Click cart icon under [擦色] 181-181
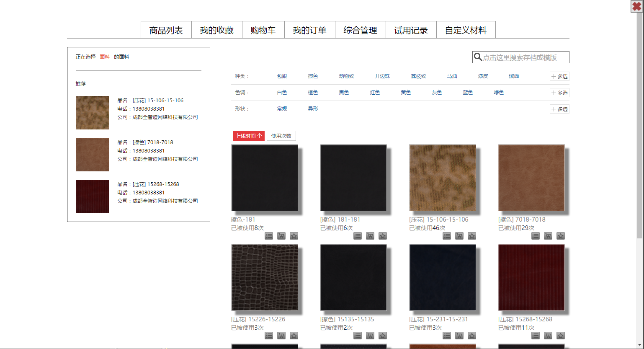The height and width of the screenshot is (349, 644). pyautogui.click(x=370, y=236)
